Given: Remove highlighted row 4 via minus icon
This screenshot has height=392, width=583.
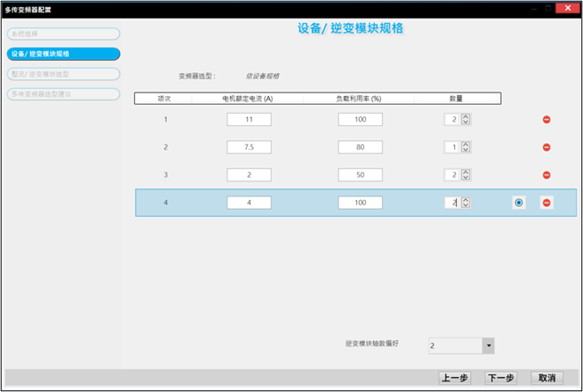Looking at the screenshot, I should click(x=547, y=203).
